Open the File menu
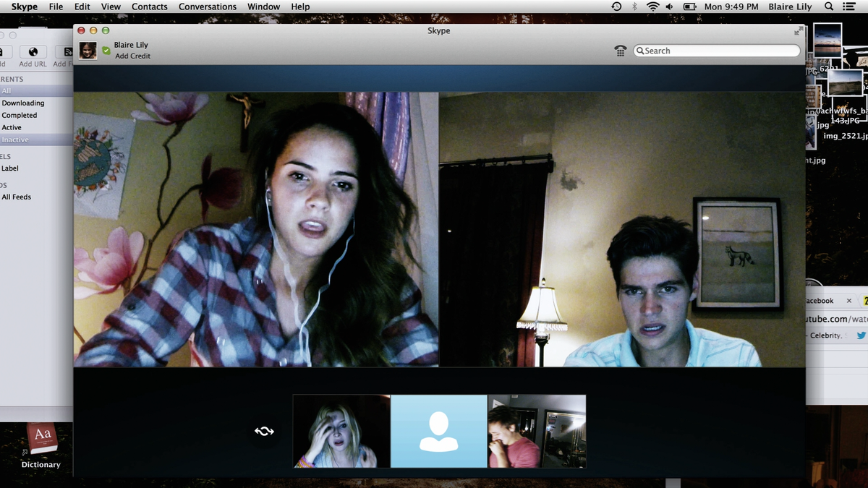868x488 pixels. (56, 7)
